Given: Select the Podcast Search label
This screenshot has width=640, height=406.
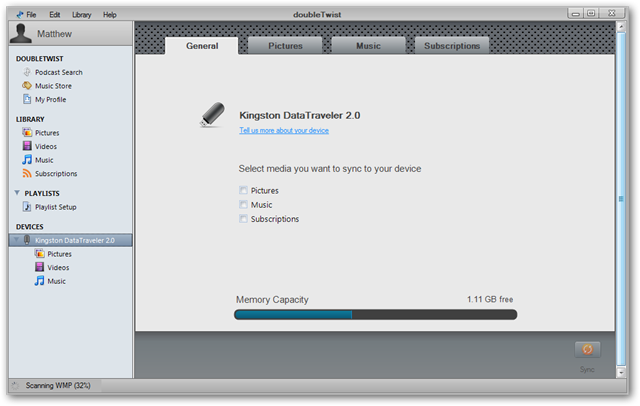Looking at the screenshot, I should coord(59,72).
